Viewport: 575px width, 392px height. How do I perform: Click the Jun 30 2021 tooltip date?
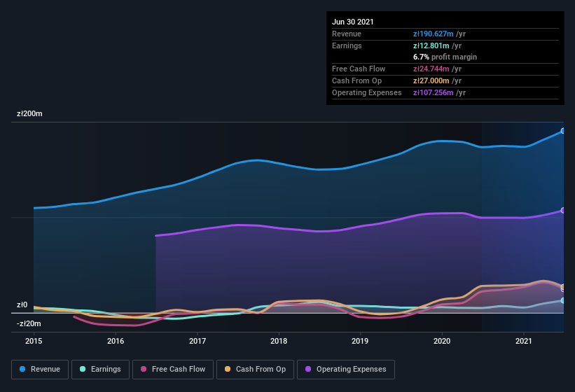coord(353,22)
